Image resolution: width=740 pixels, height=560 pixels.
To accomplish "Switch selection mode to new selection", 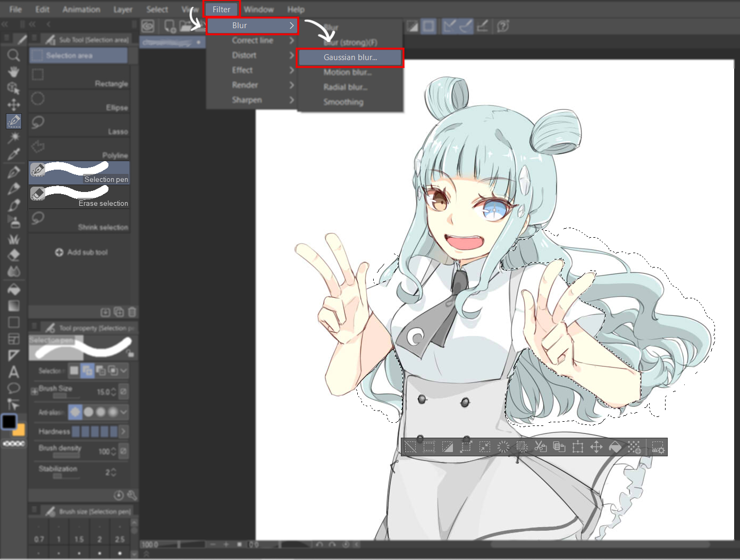I will [x=73, y=370].
